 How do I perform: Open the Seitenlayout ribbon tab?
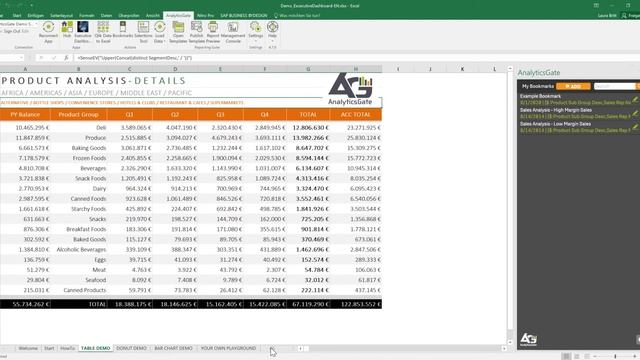point(61,16)
